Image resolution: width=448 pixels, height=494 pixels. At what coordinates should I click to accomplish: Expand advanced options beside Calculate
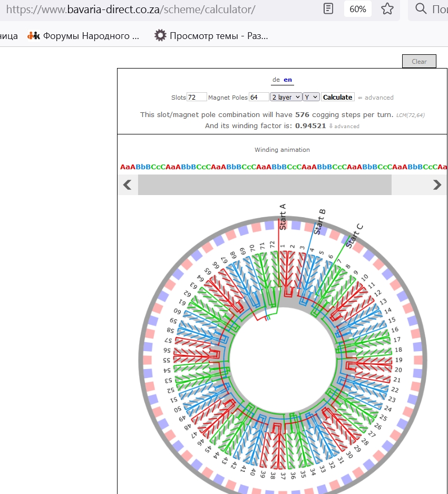376,98
